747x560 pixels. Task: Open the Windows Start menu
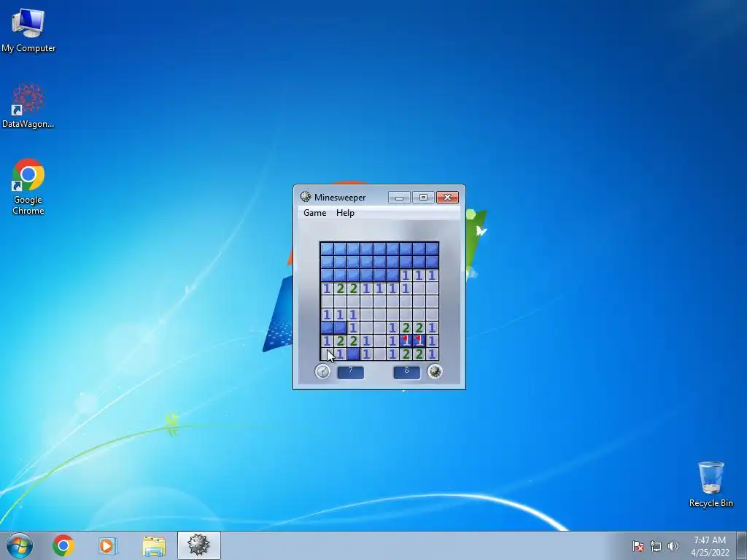20,545
